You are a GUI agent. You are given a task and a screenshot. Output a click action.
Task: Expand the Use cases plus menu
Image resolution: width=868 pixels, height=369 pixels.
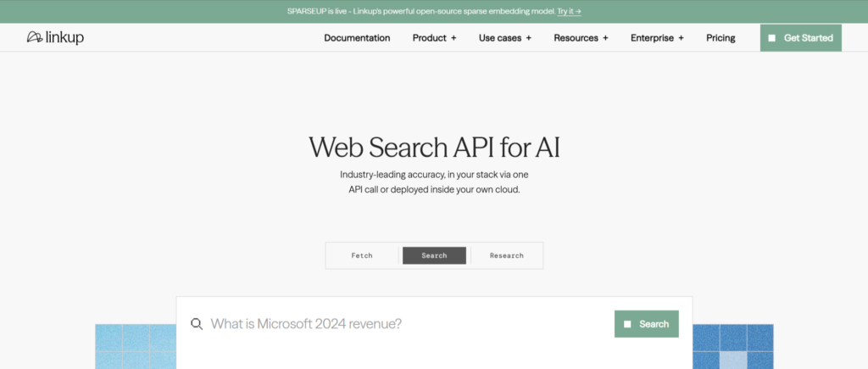505,37
